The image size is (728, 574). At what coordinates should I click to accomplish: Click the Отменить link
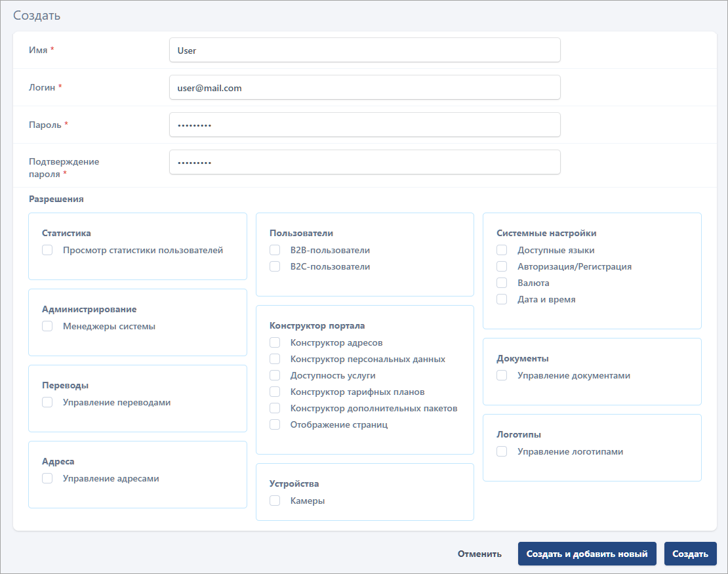[479, 554]
